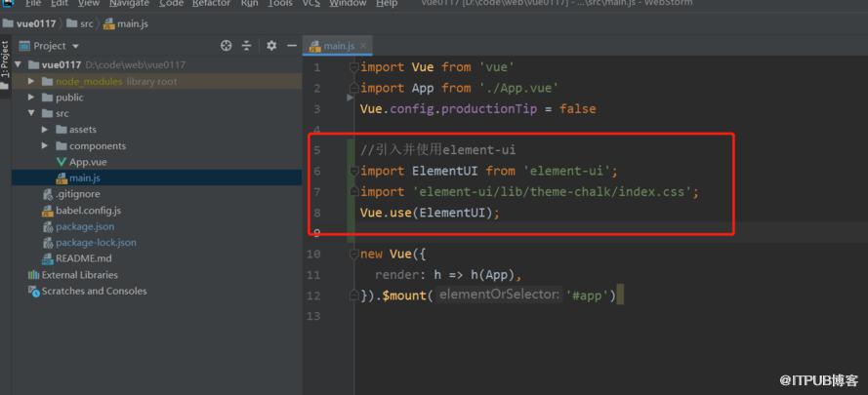Image resolution: width=868 pixels, height=395 pixels.
Task: Expand the components folder
Action: tap(45, 146)
